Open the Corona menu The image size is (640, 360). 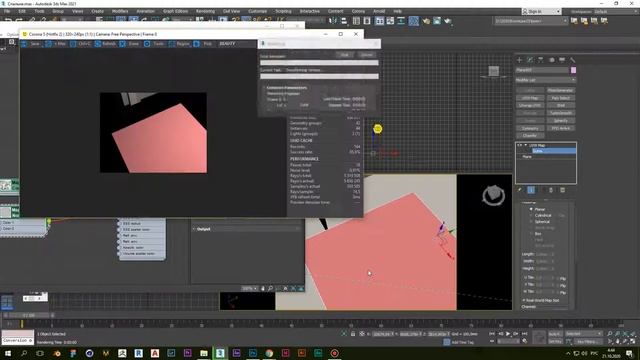358,11
